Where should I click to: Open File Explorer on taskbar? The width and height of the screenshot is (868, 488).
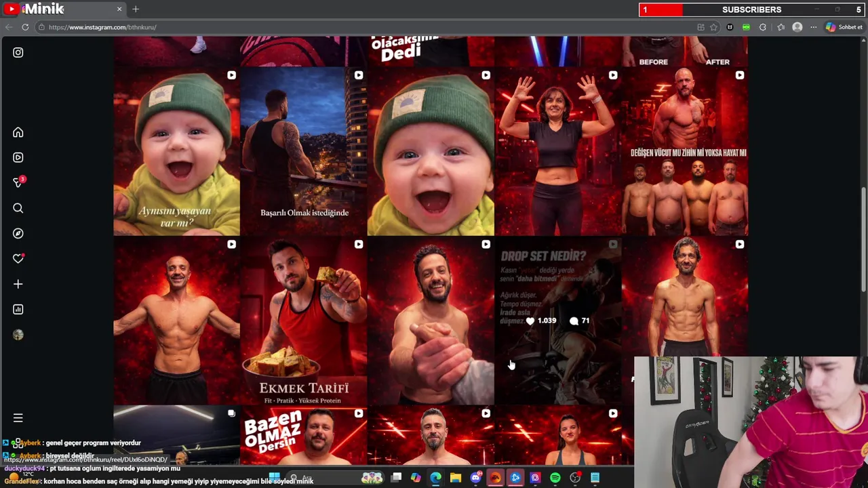(456, 478)
